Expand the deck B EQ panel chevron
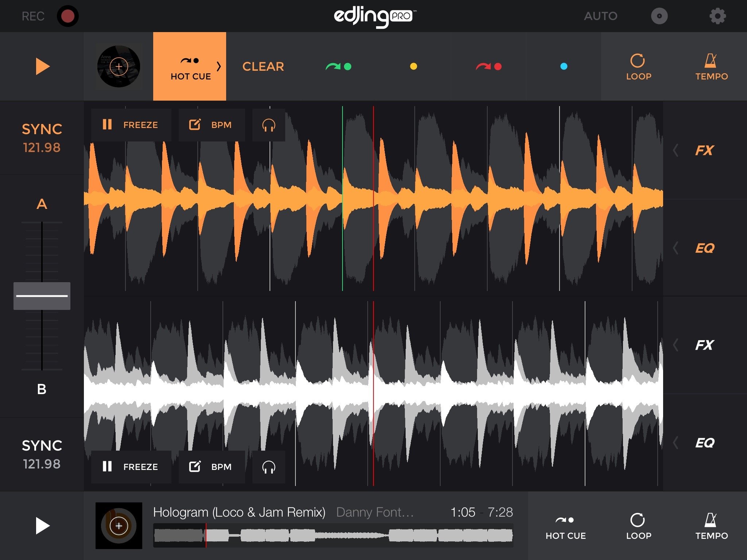747x560 pixels. click(676, 443)
